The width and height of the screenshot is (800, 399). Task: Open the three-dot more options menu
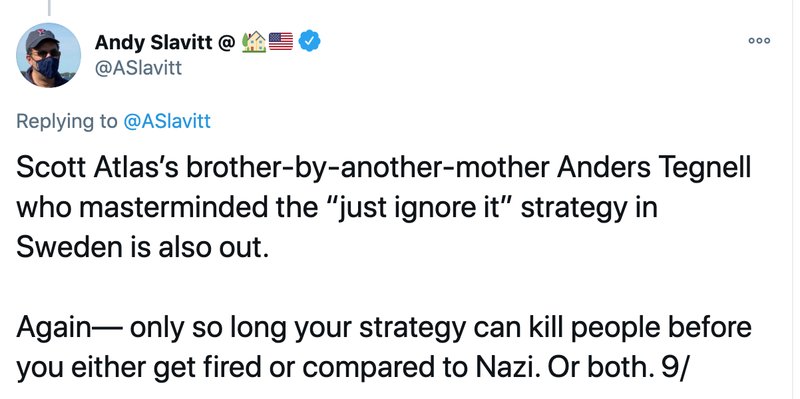tap(759, 41)
